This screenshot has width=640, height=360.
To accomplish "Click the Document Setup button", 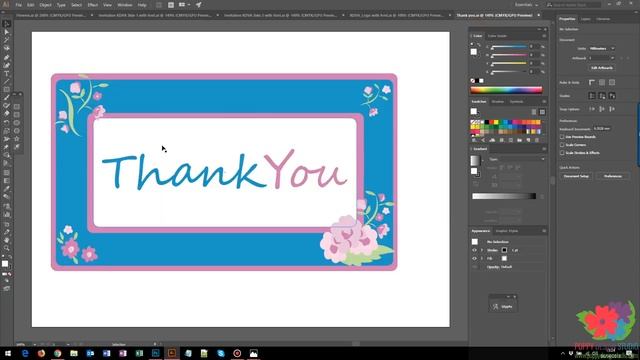I will [576, 176].
